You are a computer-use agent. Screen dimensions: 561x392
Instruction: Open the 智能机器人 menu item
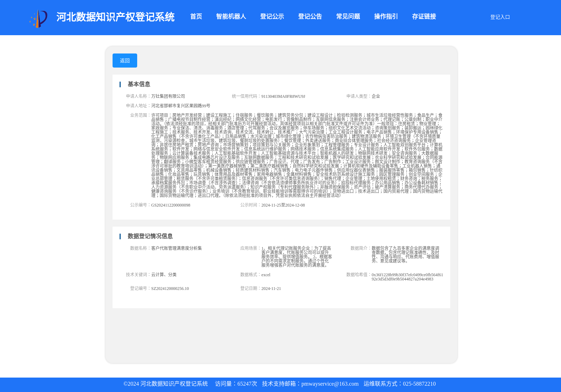coord(231,17)
